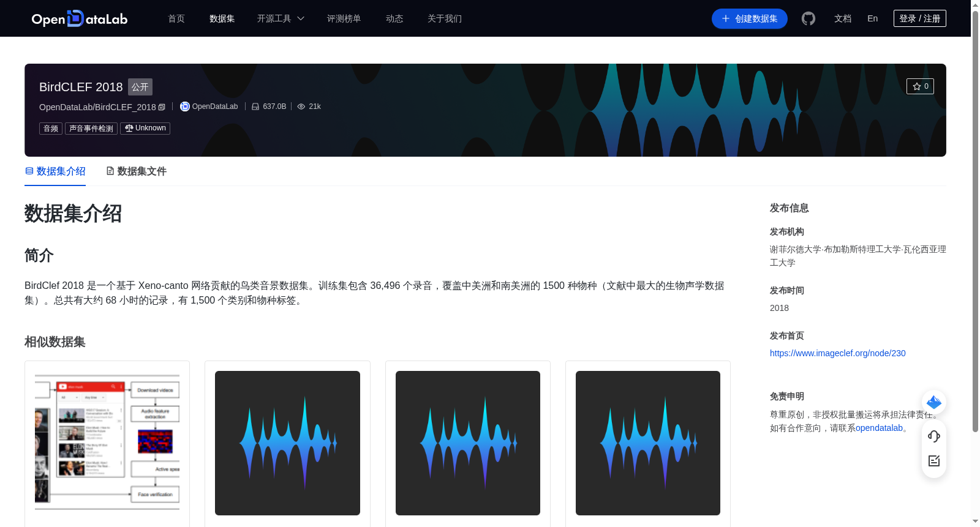The image size is (980, 527).
Task: Star the BirdCLEF 2018 dataset
Action: pyautogui.click(x=920, y=86)
